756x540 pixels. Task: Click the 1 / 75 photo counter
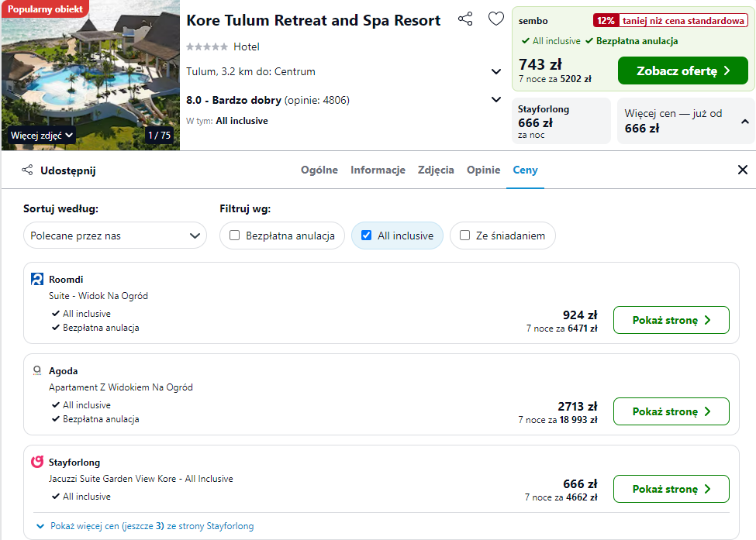[159, 136]
